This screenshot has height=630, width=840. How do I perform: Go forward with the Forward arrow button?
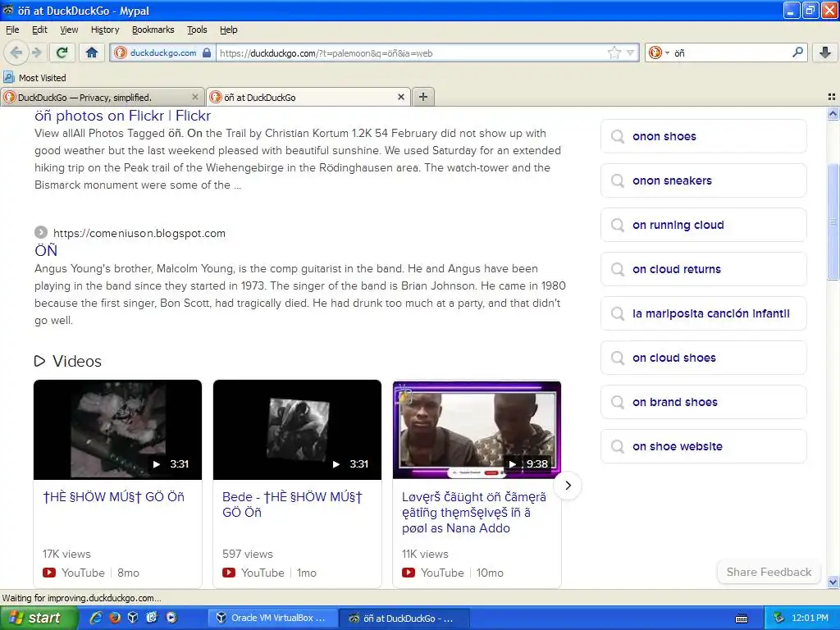[x=37, y=52]
